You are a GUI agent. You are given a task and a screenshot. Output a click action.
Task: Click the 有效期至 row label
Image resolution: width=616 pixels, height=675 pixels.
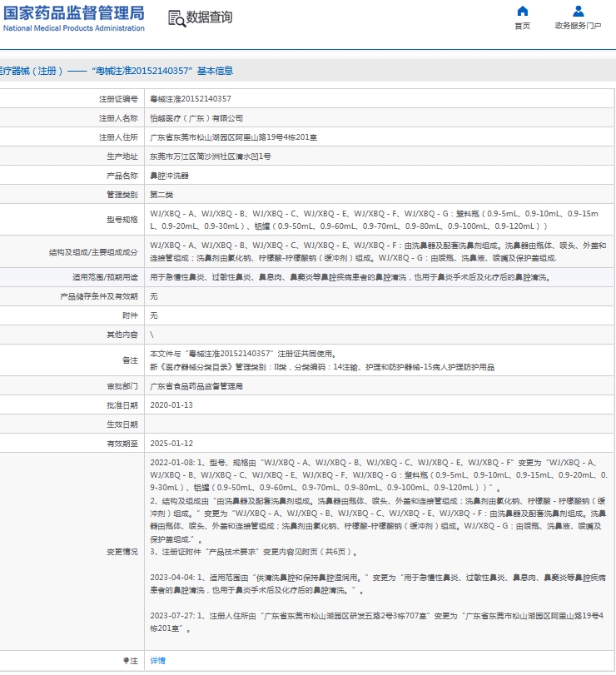(x=122, y=444)
